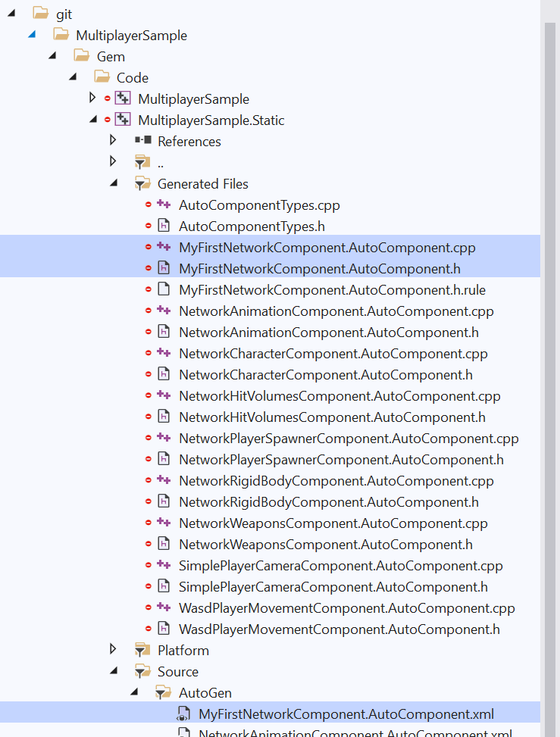560x737 pixels.
Task: Click the XML file icon for MyFirstNetworkComponent.AutoComponent.xml
Action: point(183,714)
